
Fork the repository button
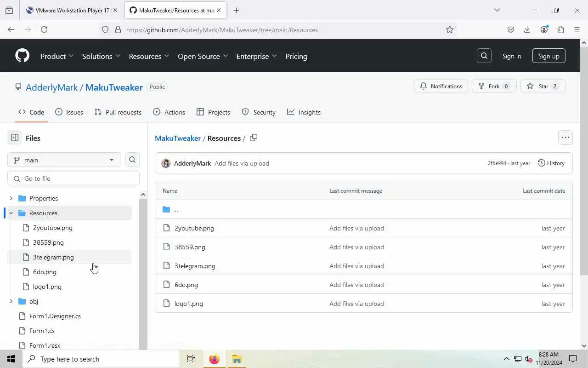(494, 86)
